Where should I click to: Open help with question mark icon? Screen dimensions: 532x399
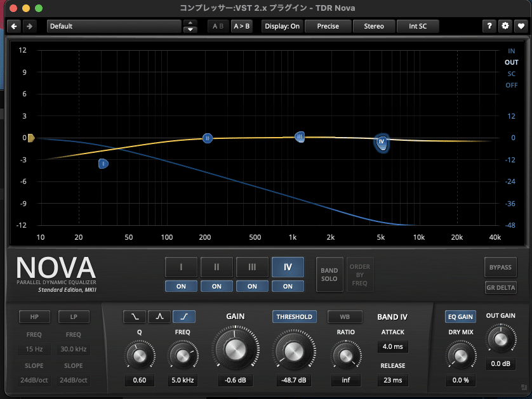489,26
